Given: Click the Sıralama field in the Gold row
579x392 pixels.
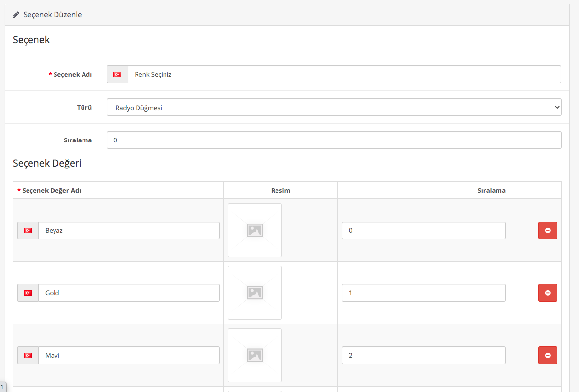Looking at the screenshot, I should (x=423, y=293).
